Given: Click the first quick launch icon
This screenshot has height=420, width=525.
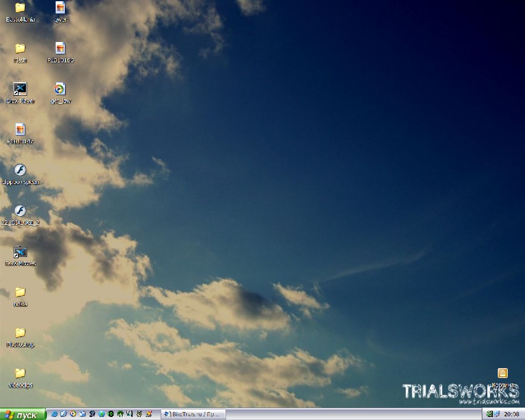Looking at the screenshot, I should tap(54, 414).
